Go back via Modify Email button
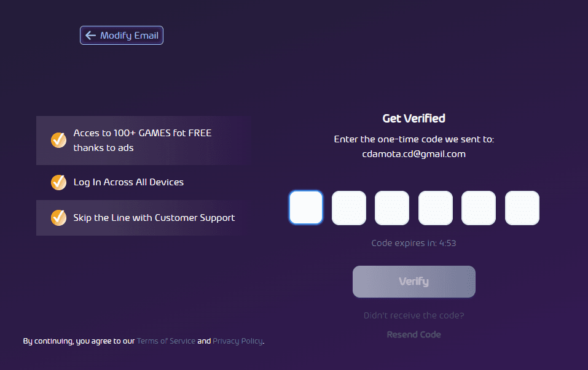Viewport: 588px width, 370px height. coord(122,35)
